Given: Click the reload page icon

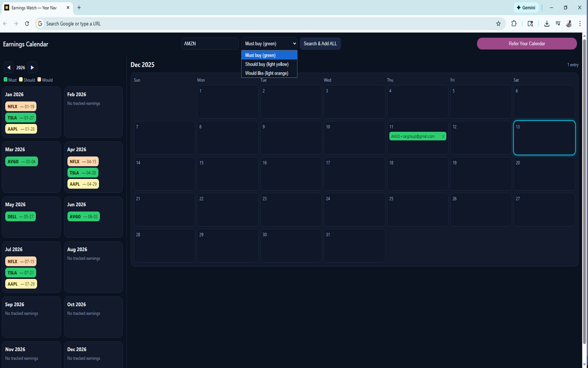Looking at the screenshot, I should pos(27,23).
